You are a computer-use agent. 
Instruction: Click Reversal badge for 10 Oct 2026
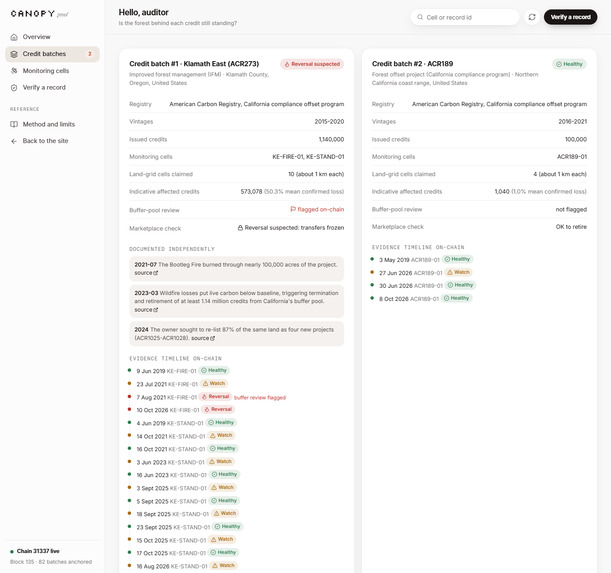[218, 409]
